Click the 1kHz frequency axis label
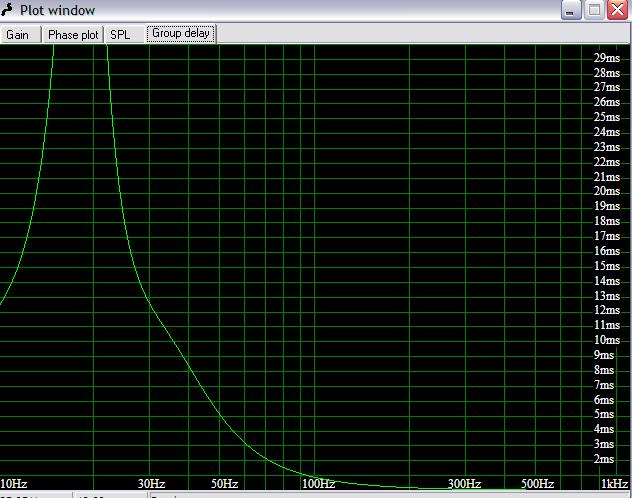 614,483
